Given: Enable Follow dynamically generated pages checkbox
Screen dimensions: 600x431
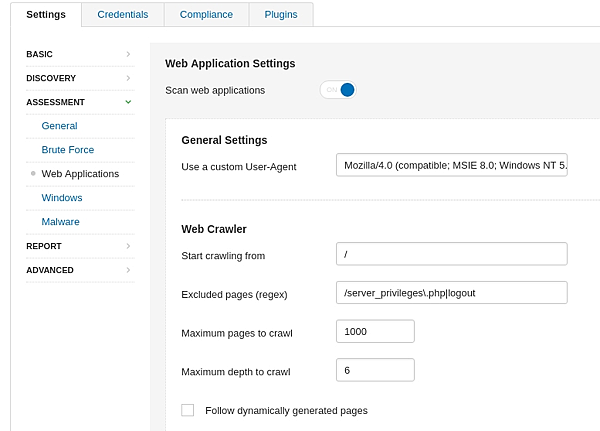Looking at the screenshot, I should [x=187, y=410].
